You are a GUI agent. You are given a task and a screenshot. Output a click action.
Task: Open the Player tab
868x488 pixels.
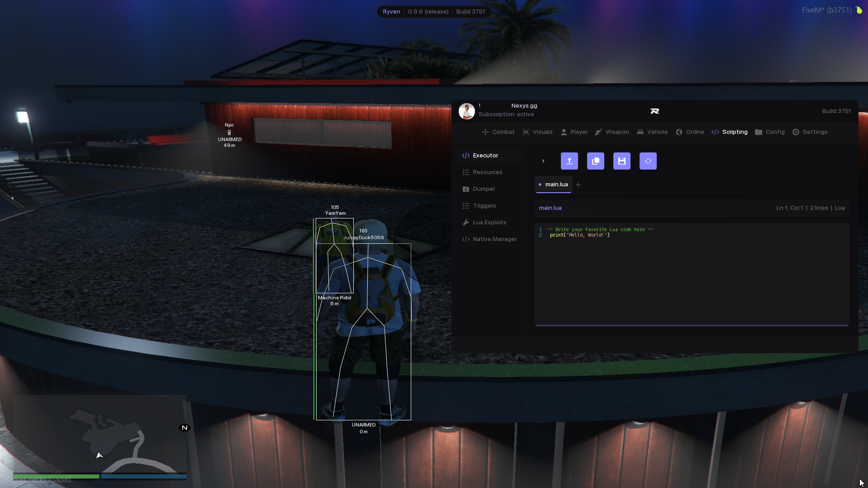point(574,132)
